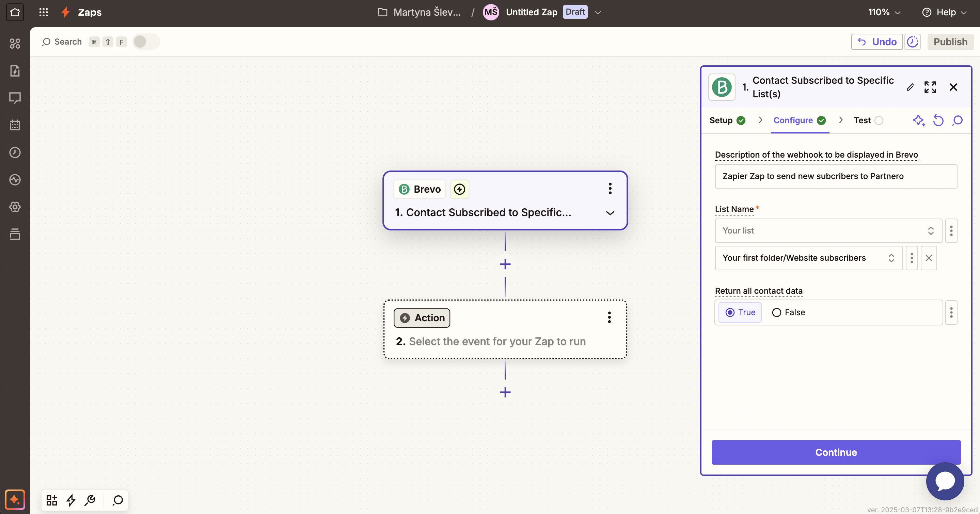Expand the Brevo trigger step chevron
This screenshot has height=514, width=980.
[x=610, y=213]
